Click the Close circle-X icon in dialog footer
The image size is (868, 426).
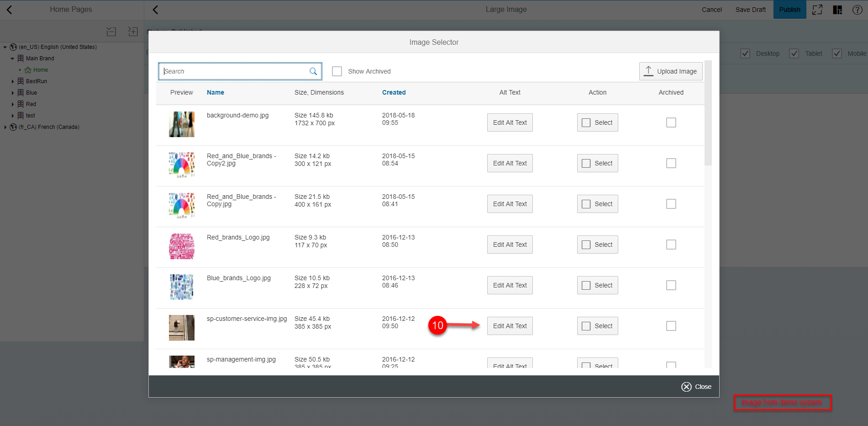tap(686, 387)
